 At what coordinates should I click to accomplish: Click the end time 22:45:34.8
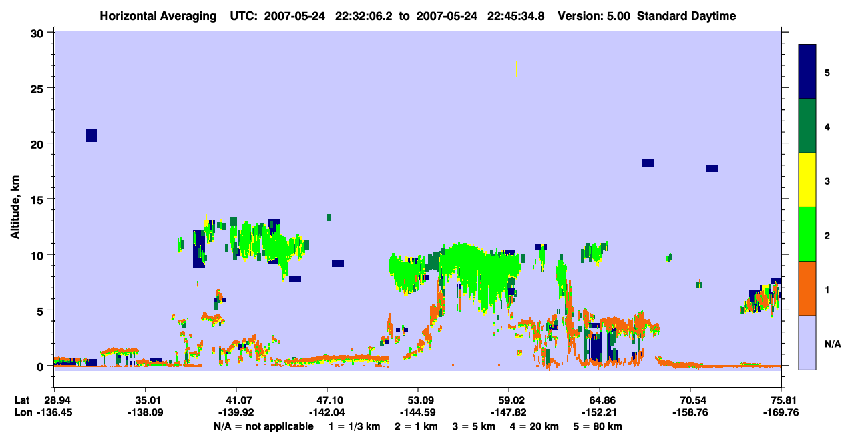coord(517,16)
